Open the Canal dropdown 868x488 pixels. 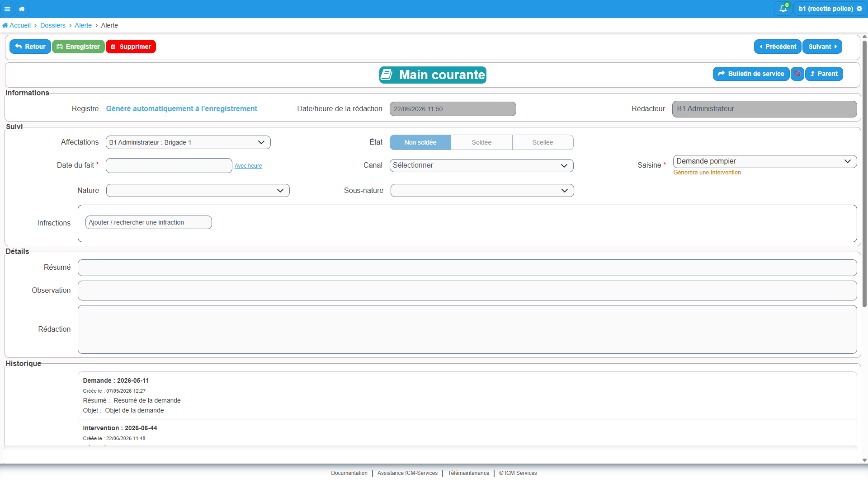[x=481, y=165]
